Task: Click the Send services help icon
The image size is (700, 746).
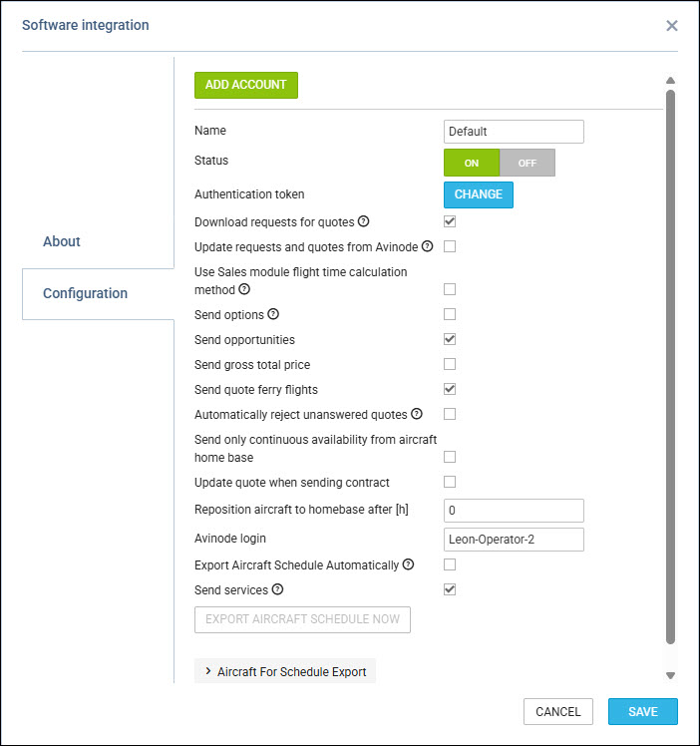Action: click(x=277, y=589)
